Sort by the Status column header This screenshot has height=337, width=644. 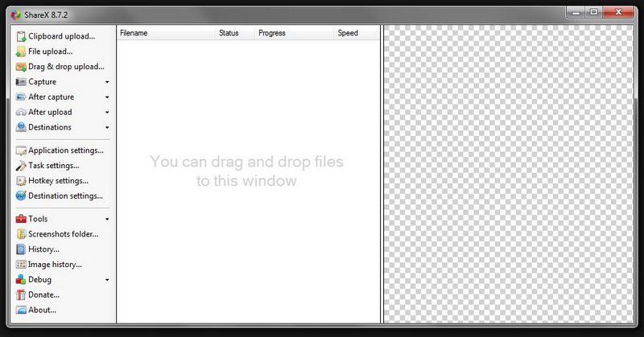[x=234, y=33]
